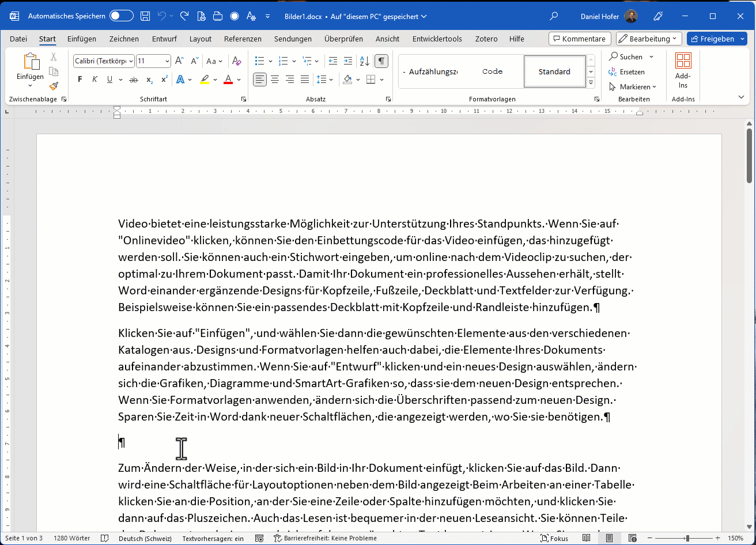Toggle the paragraph marks display button
The image size is (756, 545).
[x=381, y=61]
